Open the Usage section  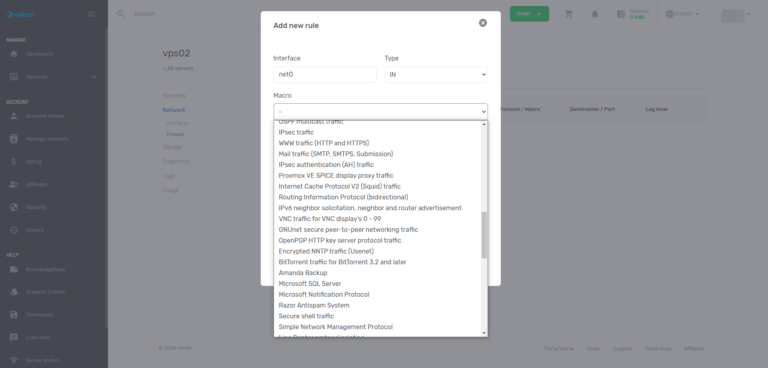tap(170, 190)
